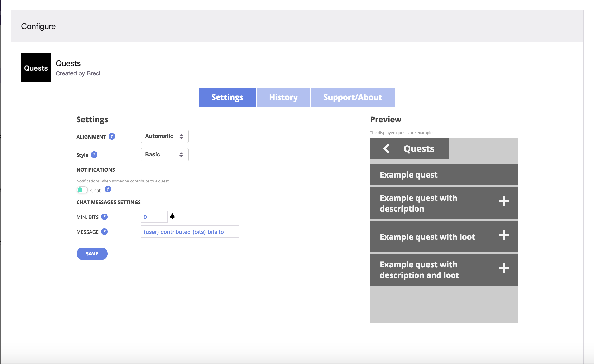Click the Min. Bits help icon
Viewport: 594px width, 364px height.
(x=104, y=217)
